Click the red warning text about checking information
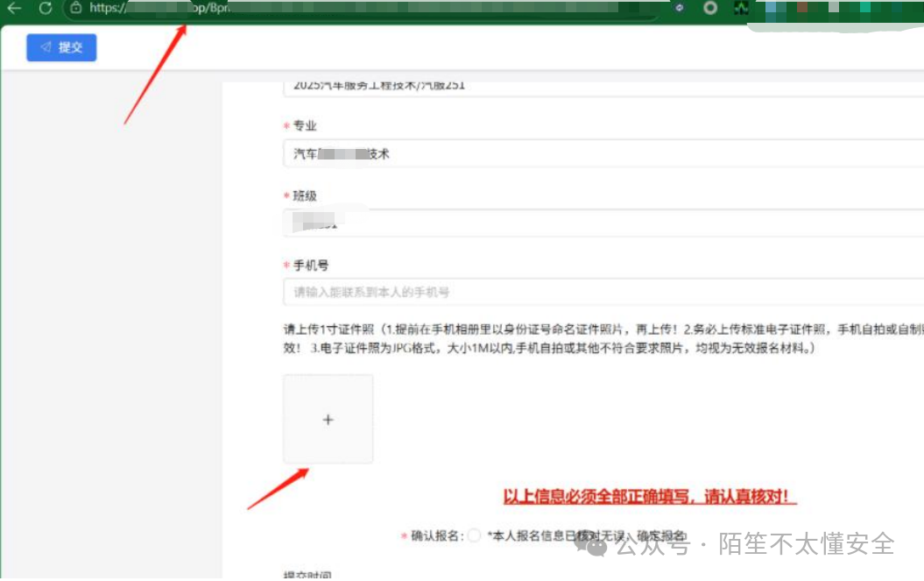Viewport: 924px width, 581px height. tap(648, 496)
